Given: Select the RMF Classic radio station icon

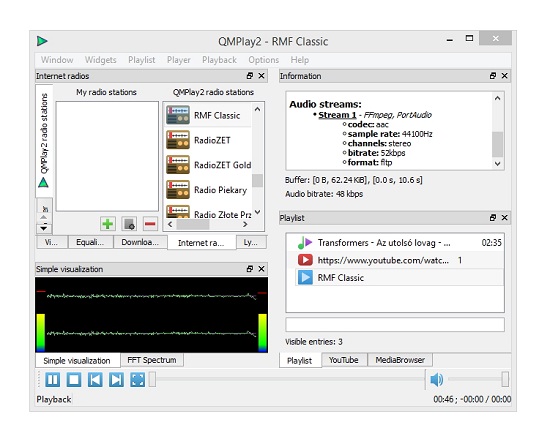Looking at the screenshot, I should point(178,115).
